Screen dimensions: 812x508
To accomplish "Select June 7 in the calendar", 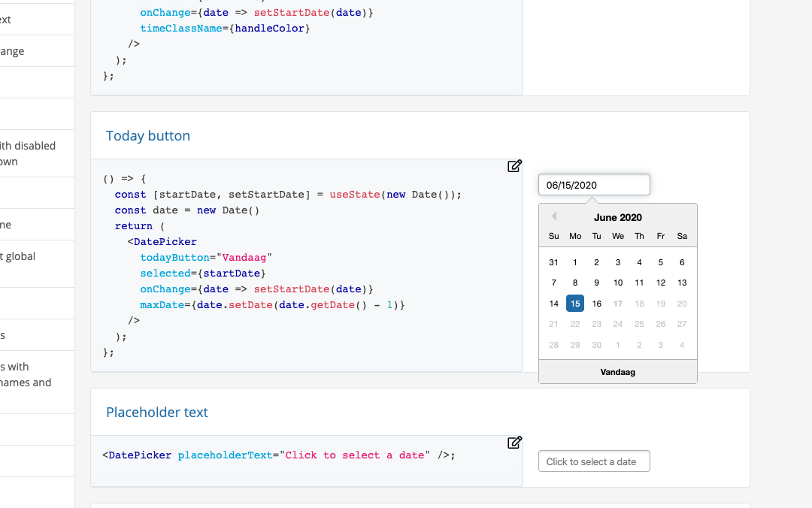I will (x=553, y=283).
